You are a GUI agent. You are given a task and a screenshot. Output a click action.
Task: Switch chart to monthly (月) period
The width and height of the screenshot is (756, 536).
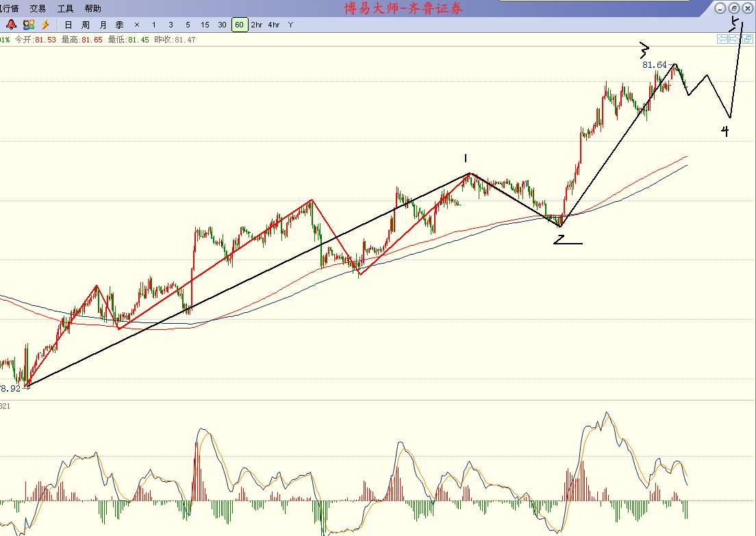(103, 25)
